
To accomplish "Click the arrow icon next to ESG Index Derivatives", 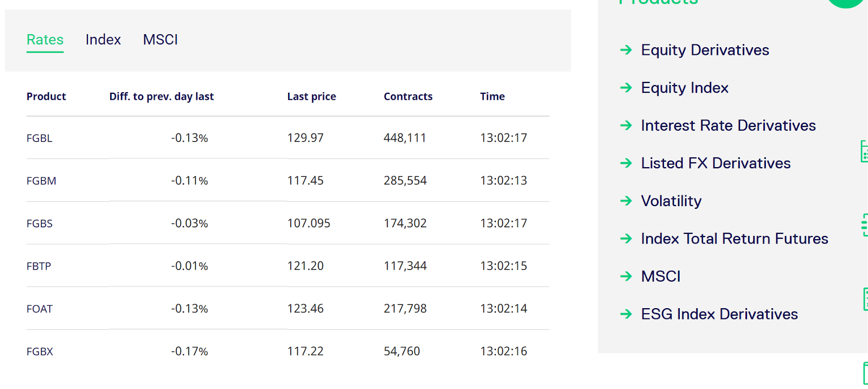I will (626, 314).
